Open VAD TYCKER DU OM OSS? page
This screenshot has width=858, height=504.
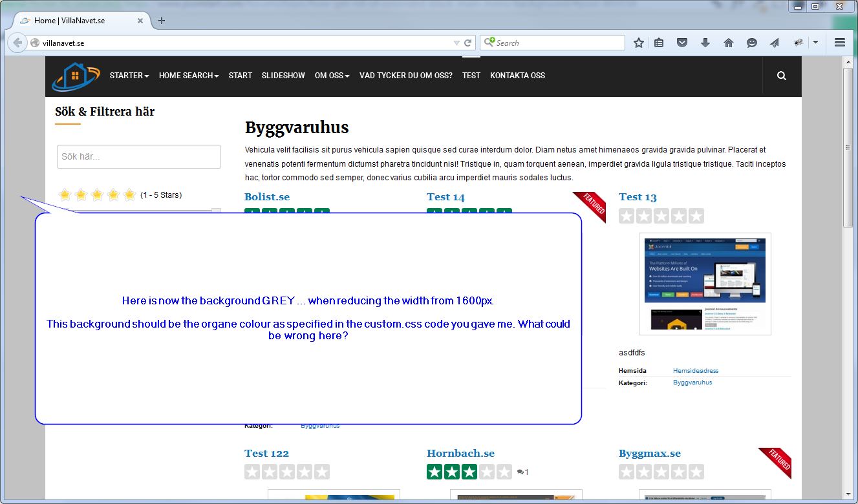[406, 76]
